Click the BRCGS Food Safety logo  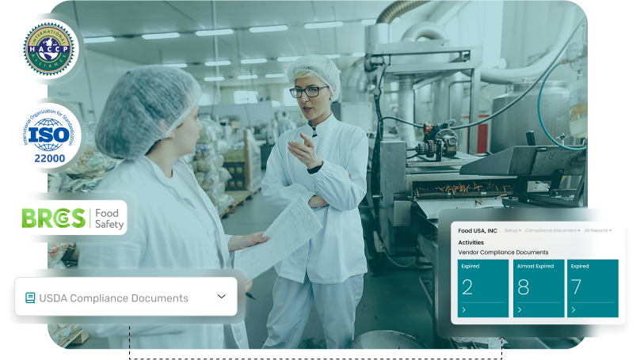[x=74, y=217]
